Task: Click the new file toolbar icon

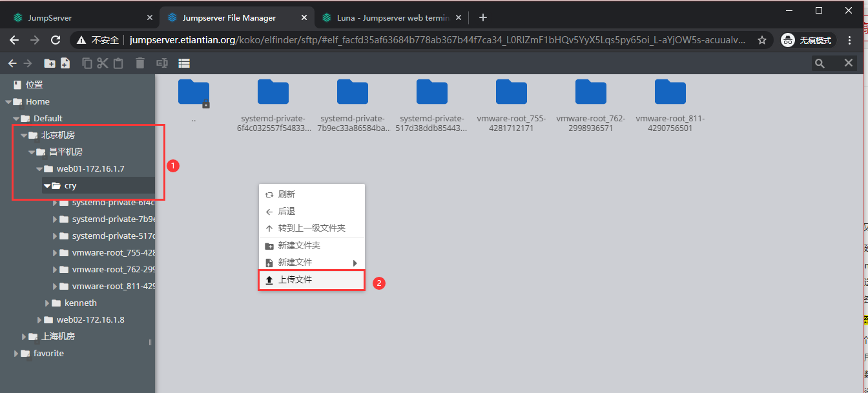Action: [65, 63]
